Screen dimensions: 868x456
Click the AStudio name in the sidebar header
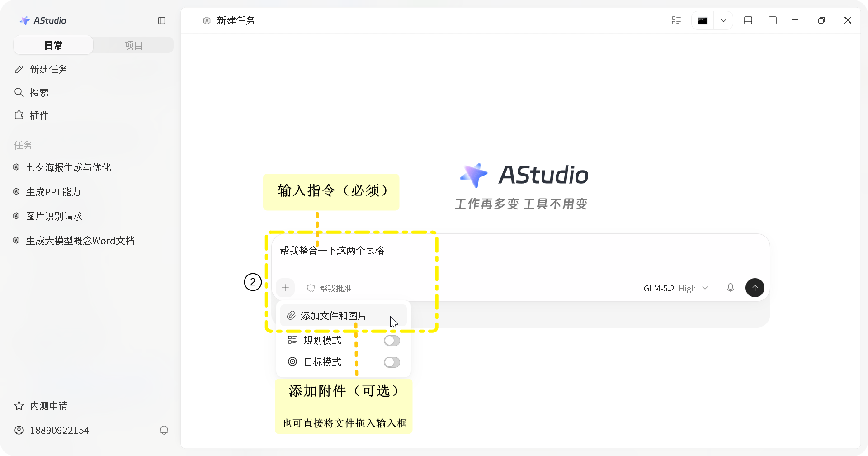(x=50, y=20)
